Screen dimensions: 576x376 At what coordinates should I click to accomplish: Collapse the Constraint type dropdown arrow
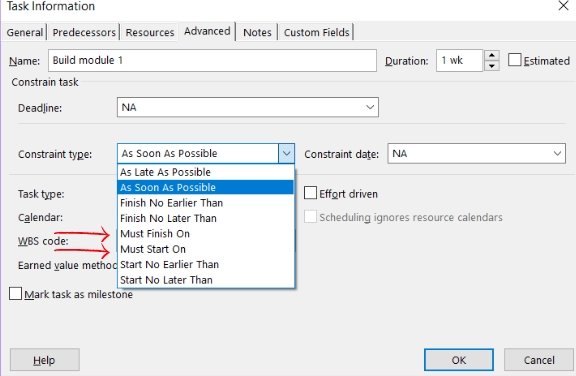click(x=287, y=153)
